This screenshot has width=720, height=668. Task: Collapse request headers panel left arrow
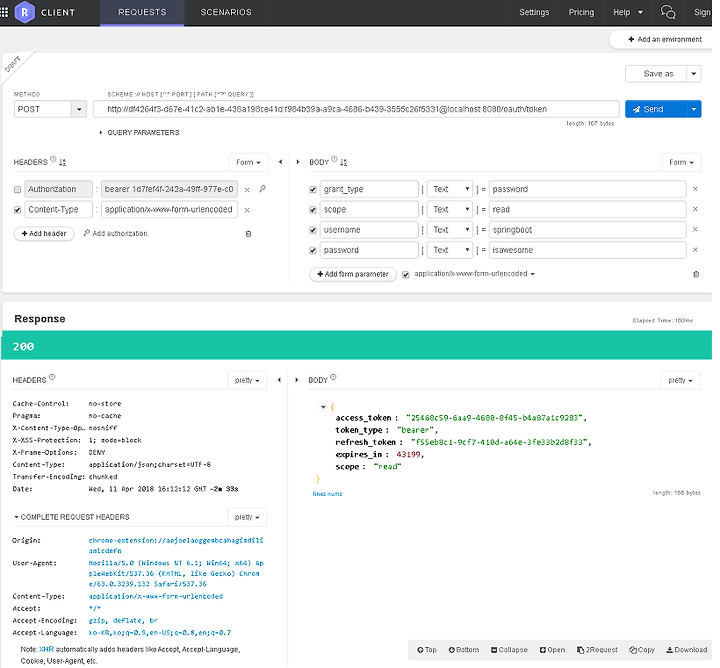(281, 162)
